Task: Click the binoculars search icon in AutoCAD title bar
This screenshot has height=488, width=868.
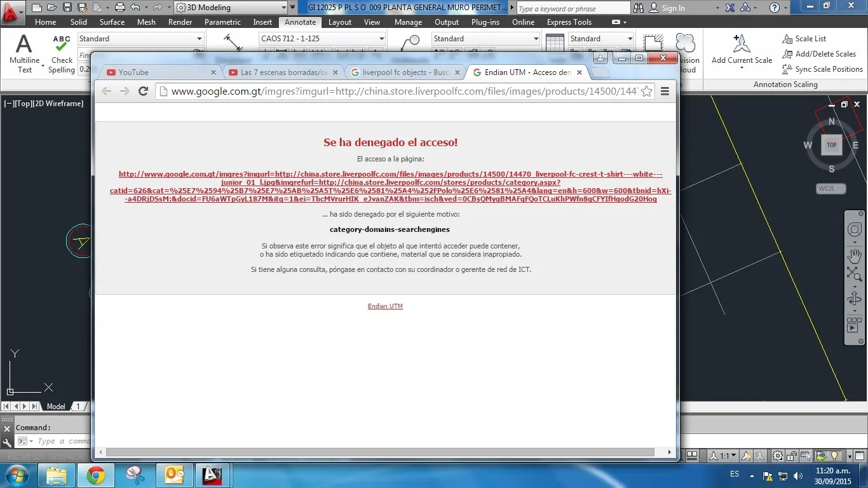Action: [639, 8]
